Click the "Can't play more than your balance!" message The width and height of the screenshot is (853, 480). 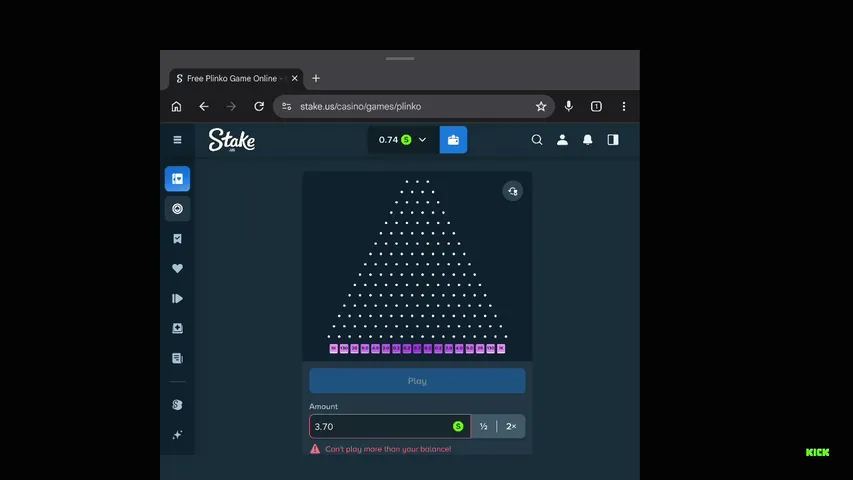point(388,449)
